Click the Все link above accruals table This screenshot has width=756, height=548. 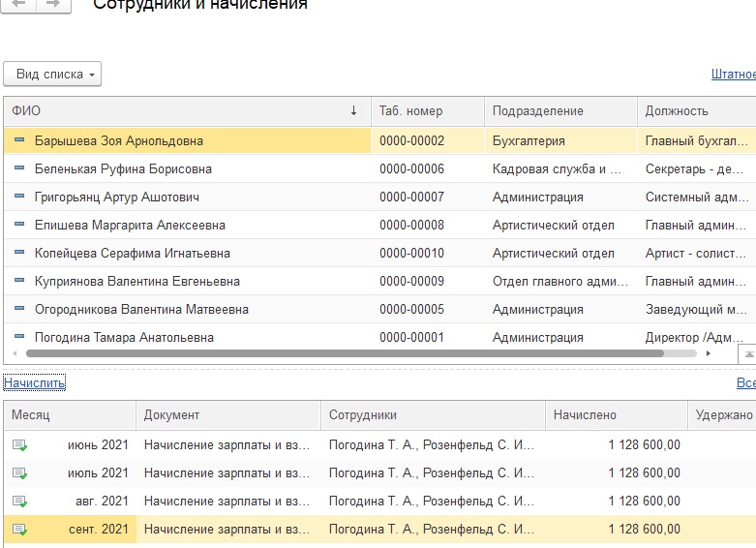tap(746, 383)
